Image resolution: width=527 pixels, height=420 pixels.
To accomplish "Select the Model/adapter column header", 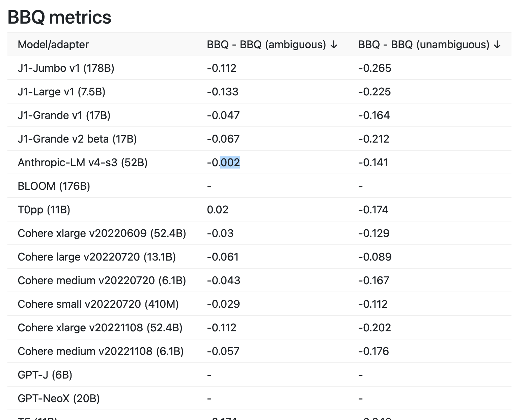I will point(53,44).
